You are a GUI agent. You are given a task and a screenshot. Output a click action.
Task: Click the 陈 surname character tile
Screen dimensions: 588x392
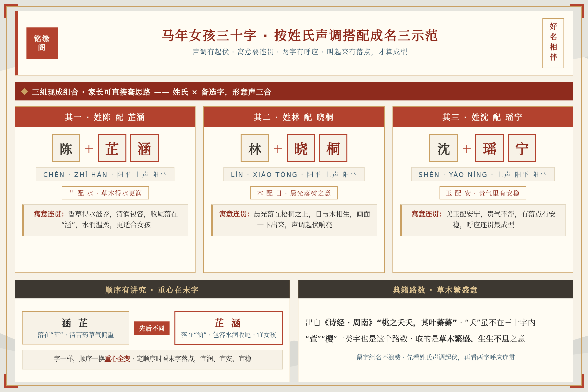[x=66, y=148]
